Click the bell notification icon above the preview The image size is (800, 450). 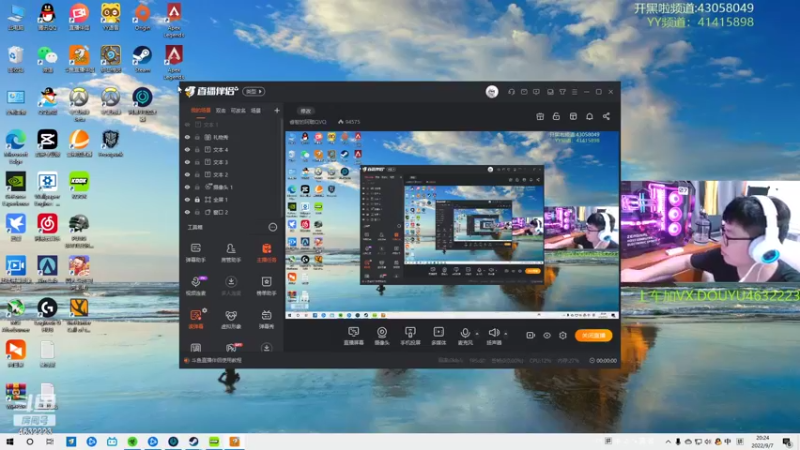click(589, 116)
